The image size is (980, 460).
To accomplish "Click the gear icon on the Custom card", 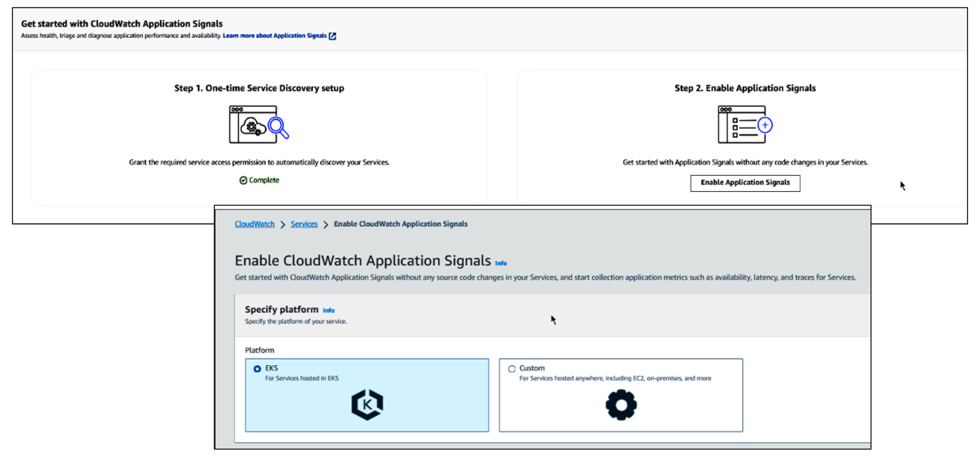I will (621, 404).
